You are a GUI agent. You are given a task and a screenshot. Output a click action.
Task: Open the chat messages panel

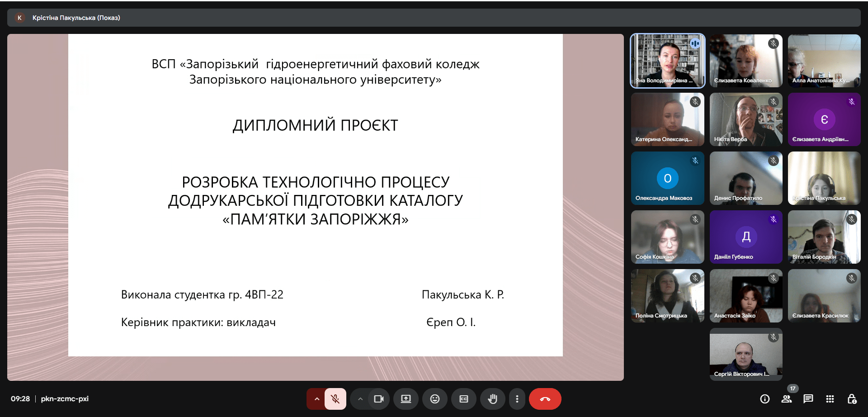(808, 399)
